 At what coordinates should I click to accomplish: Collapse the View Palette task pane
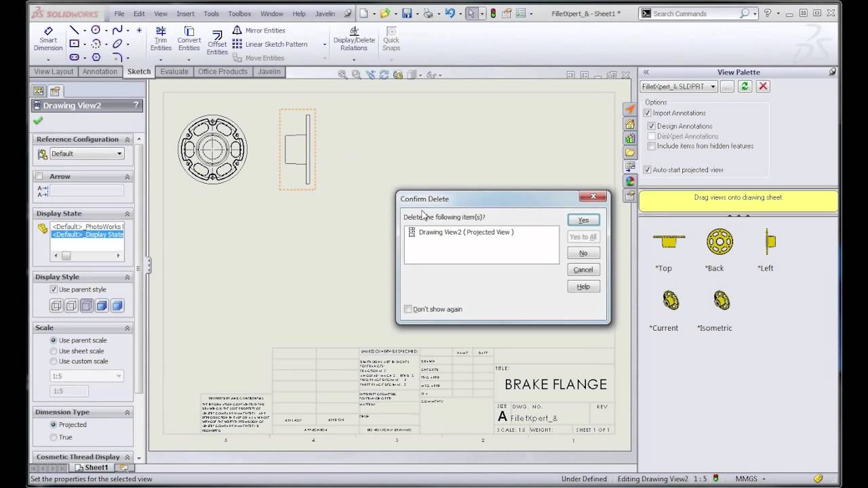tap(646, 72)
